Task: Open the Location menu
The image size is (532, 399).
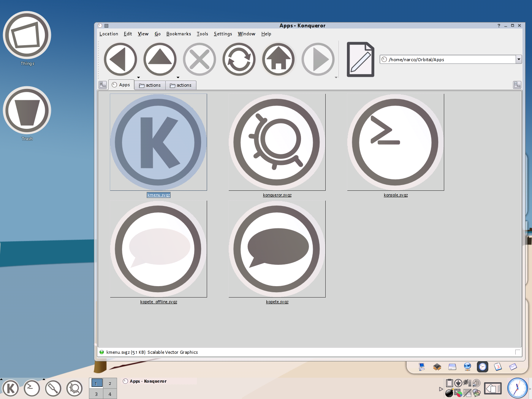Action: pyautogui.click(x=109, y=34)
